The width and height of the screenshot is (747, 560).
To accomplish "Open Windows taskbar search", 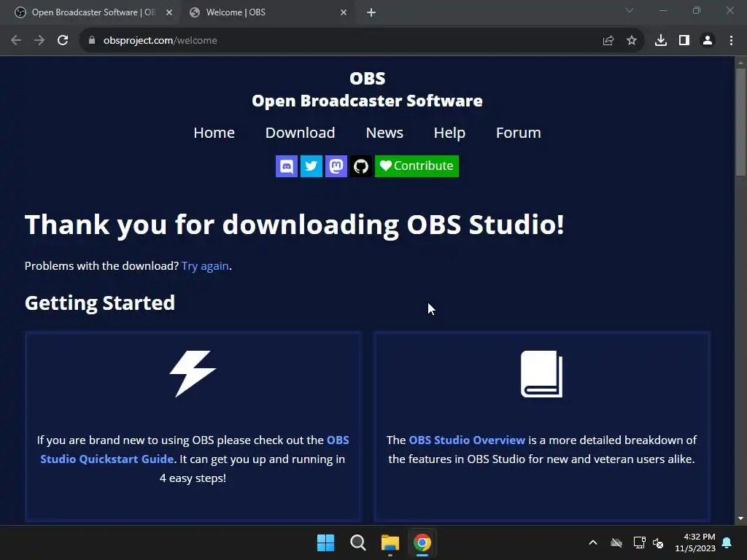I will click(x=357, y=542).
